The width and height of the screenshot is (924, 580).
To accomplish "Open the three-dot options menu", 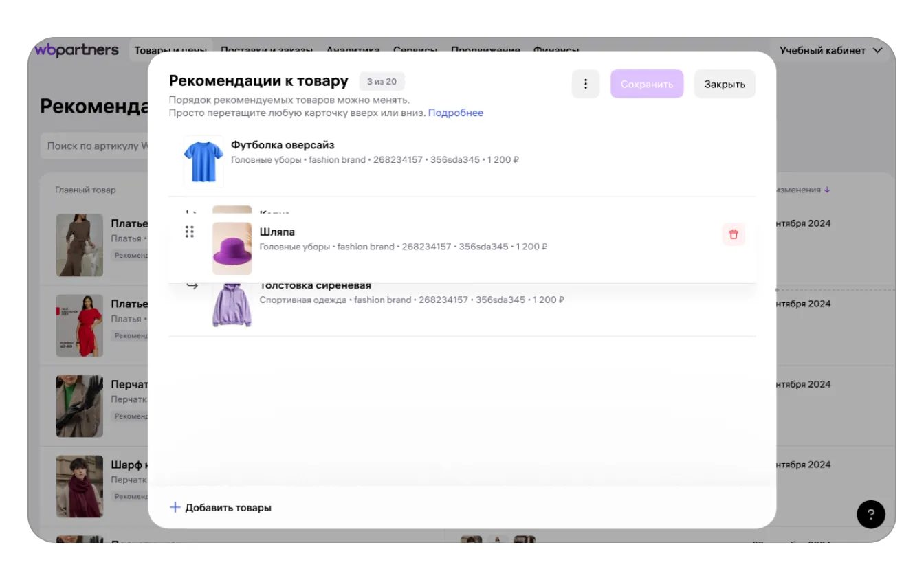I will click(x=586, y=84).
